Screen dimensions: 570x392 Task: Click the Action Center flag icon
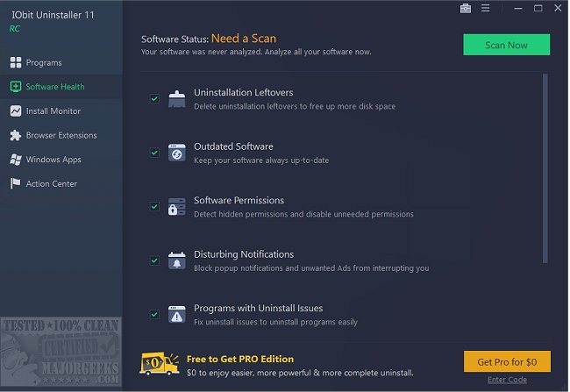pos(16,184)
